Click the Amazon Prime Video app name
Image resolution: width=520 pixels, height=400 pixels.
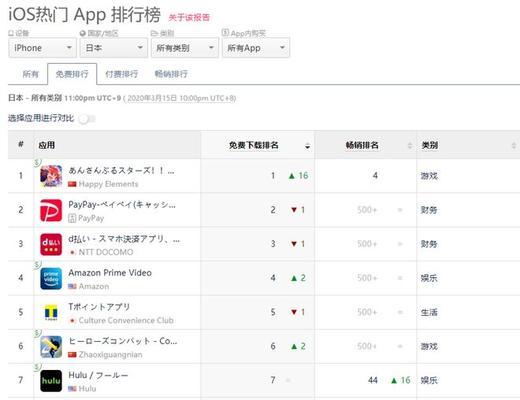(110, 273)
